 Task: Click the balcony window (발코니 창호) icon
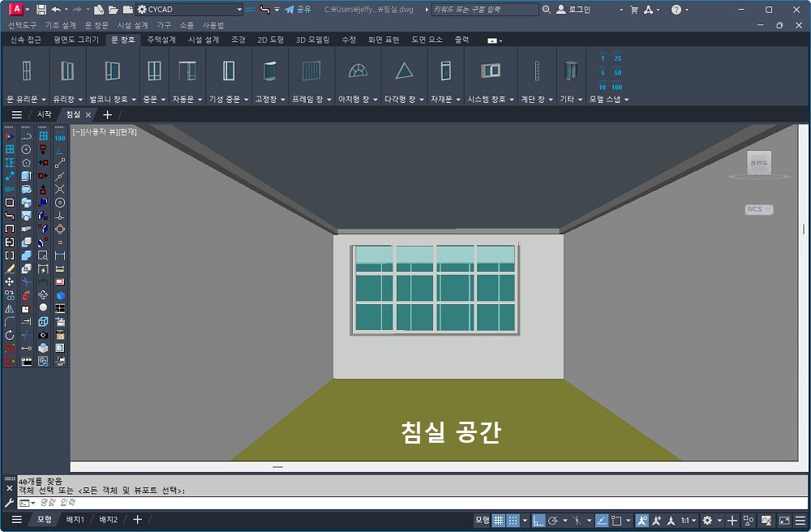point(112,71)
